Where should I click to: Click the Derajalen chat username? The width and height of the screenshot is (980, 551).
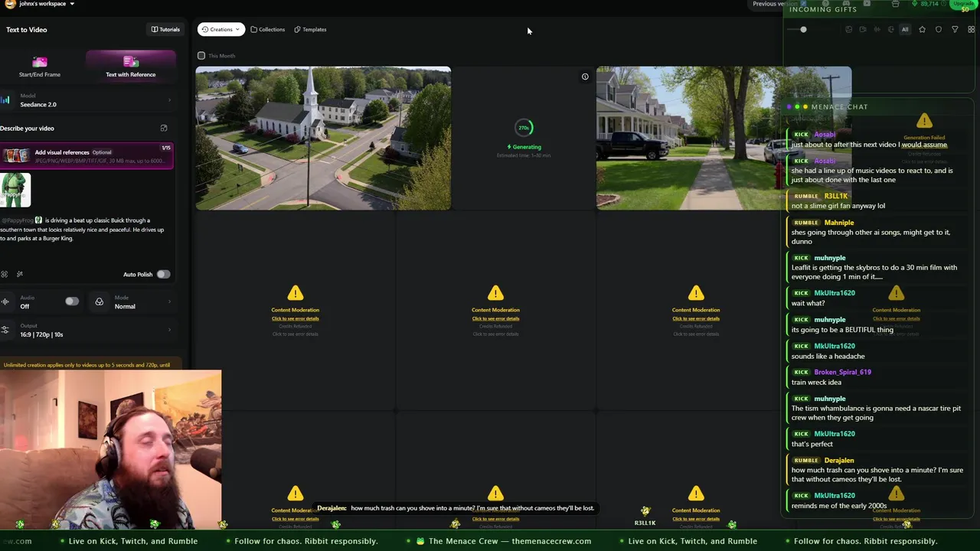click(x=839, y=461)
